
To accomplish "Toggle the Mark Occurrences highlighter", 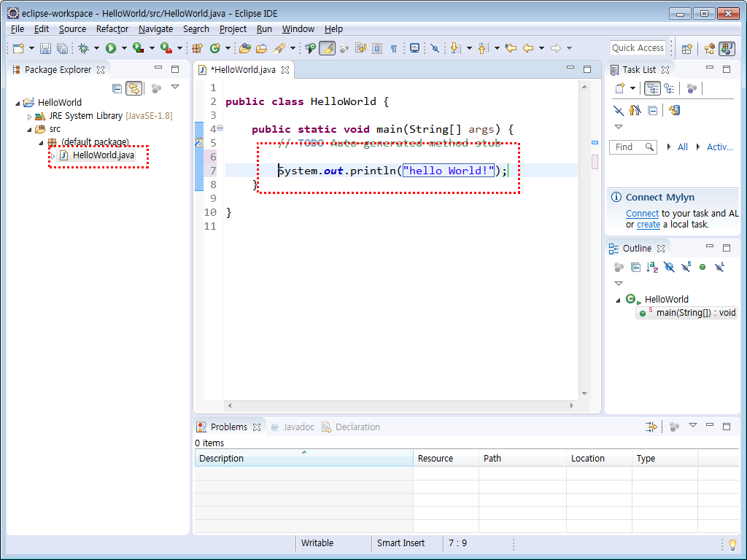I will [328, 48].
